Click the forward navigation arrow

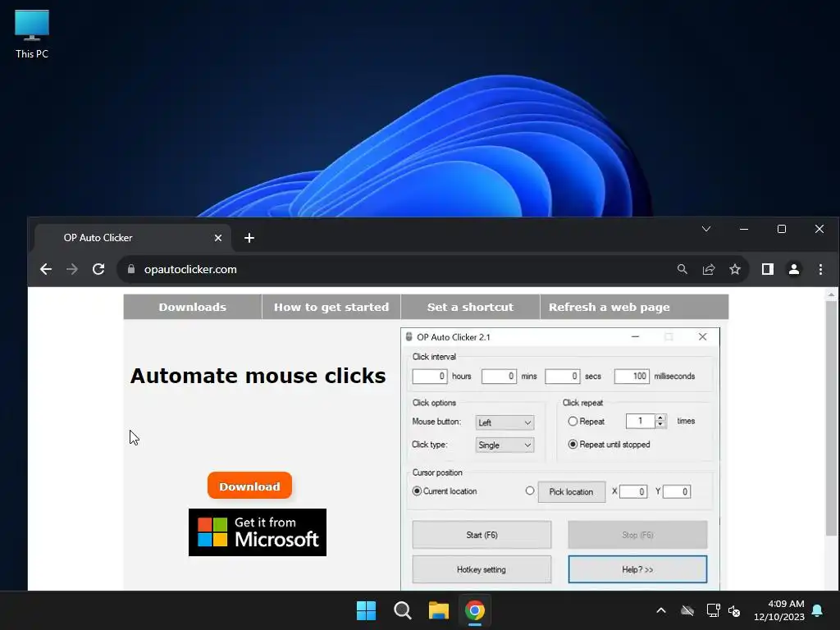72,269
